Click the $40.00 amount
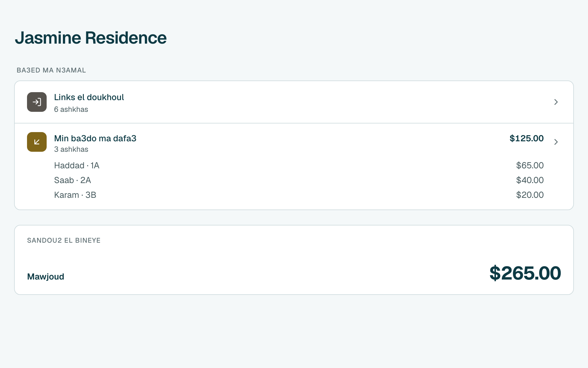The width and height of the screenshot is (588, 368). (530, 180)
